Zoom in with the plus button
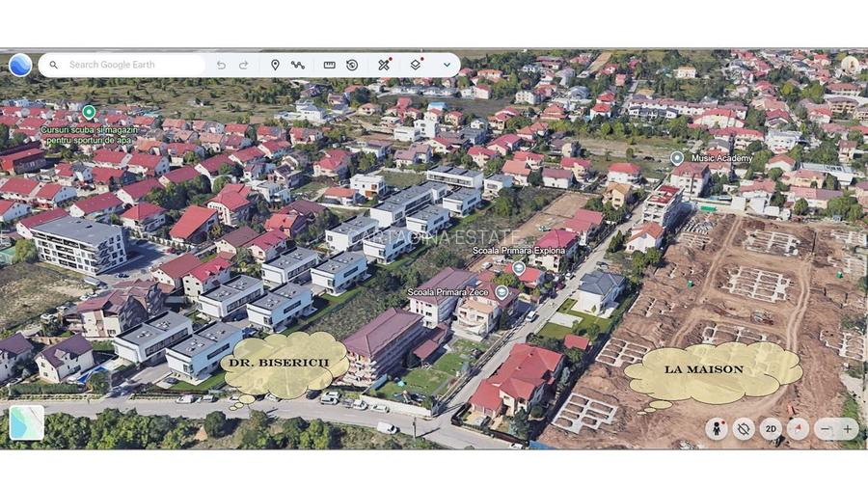Viewport: 868px width, 488px height. (848, 429)
